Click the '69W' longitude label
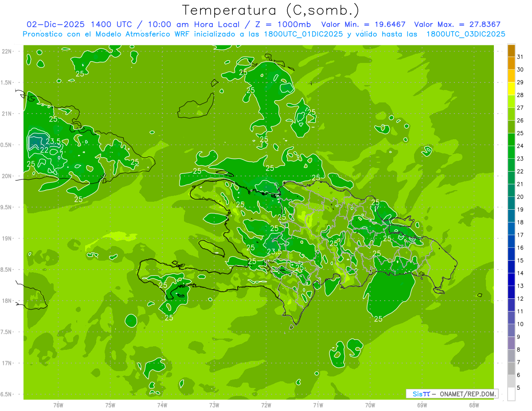This screenshot has height=411, width=532. (422, 405)
